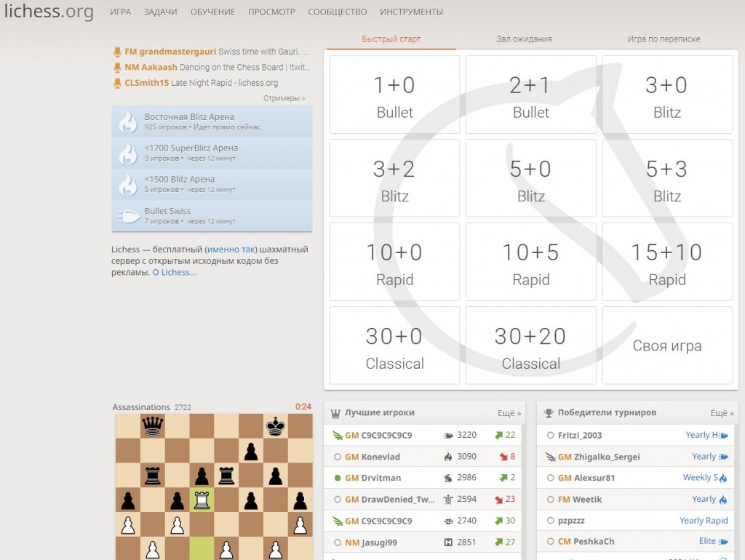Image resolution: width=745 pixels, height=560 pixels.
Task: Expand the Стримеры » list
Action: click(284, 98)
